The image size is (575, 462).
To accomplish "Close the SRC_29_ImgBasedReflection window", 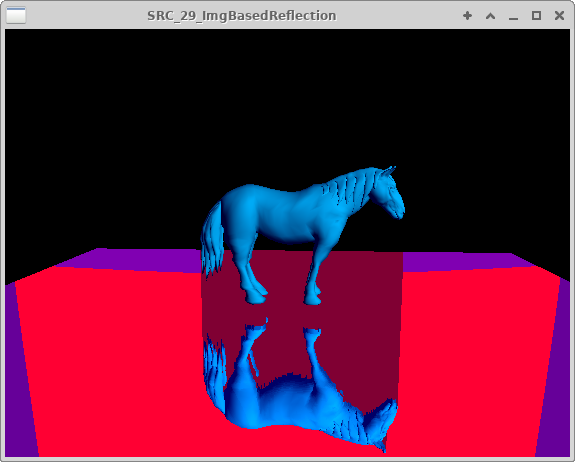I will tap(559, 16).
